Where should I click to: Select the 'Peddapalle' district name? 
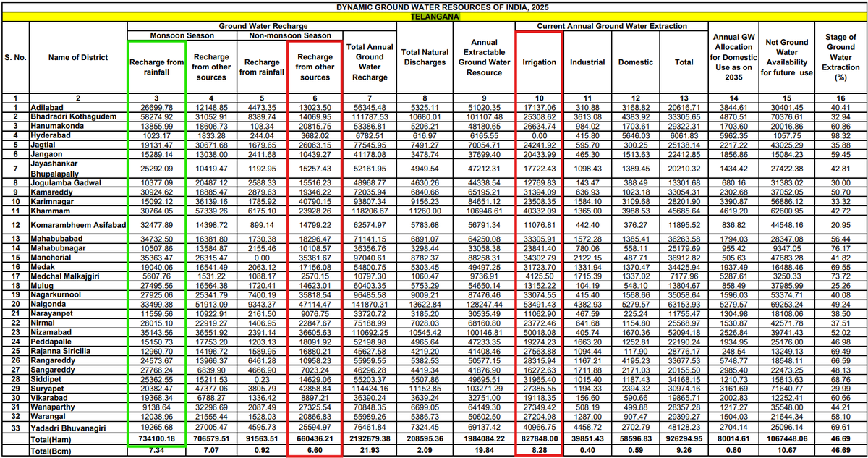tap(52, 342)
